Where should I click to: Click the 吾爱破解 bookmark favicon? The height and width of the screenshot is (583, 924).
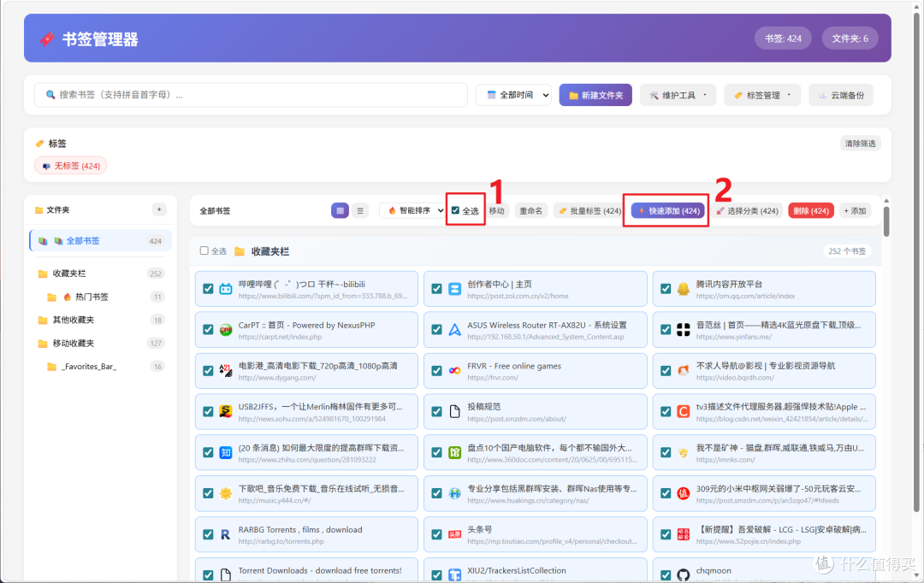(683, 534)
